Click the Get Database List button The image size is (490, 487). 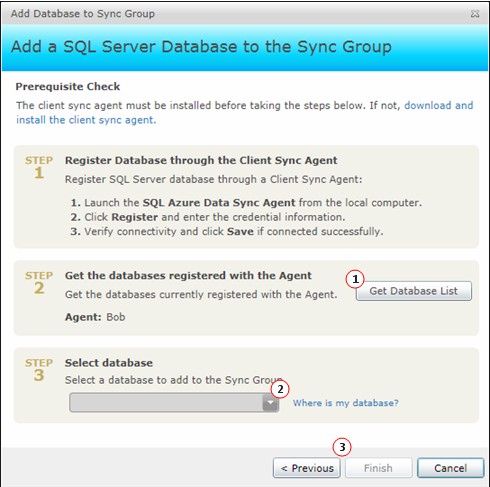[414, 291]
